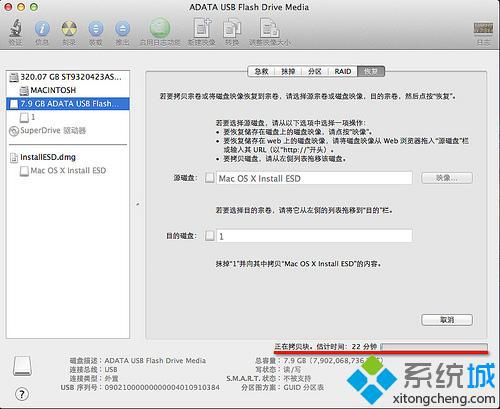Open the Log icon at toolbar right

[x=483, y=28]
